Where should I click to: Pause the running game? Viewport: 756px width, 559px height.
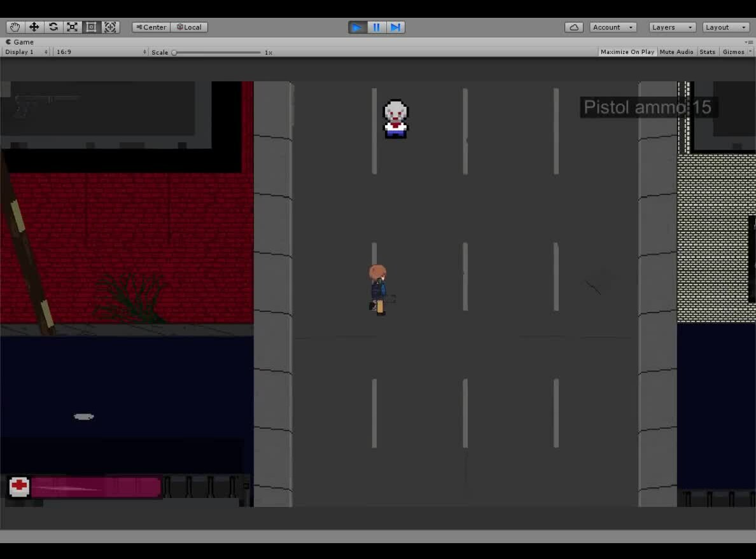tap(376, 27)
